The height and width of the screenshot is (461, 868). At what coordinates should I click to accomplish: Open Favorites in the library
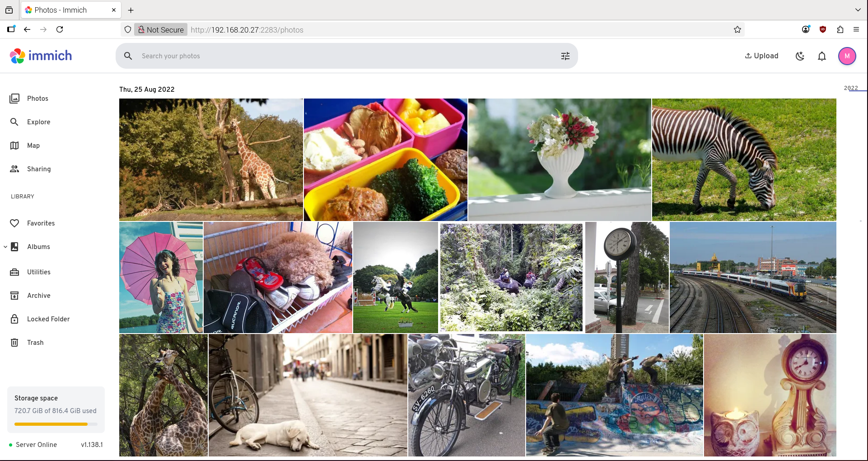click(41, 223)
